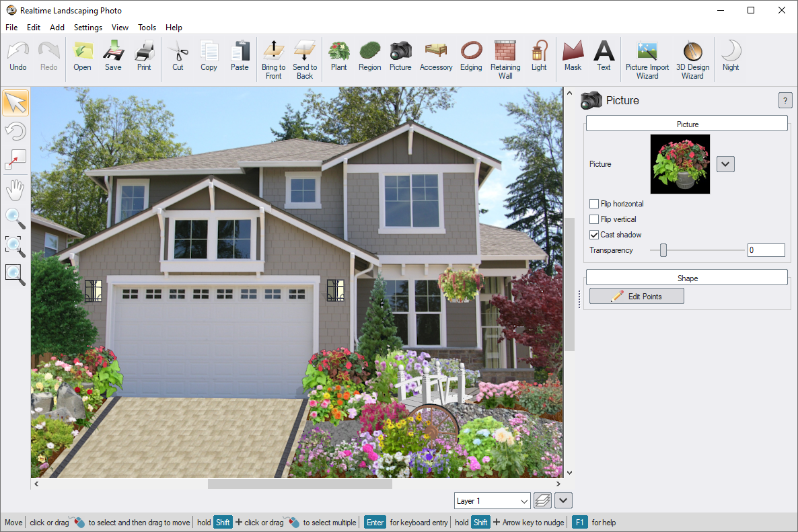Activate the Retaining Wall tool
Viewport: 798px width, 532px height.
click(505, 57)
